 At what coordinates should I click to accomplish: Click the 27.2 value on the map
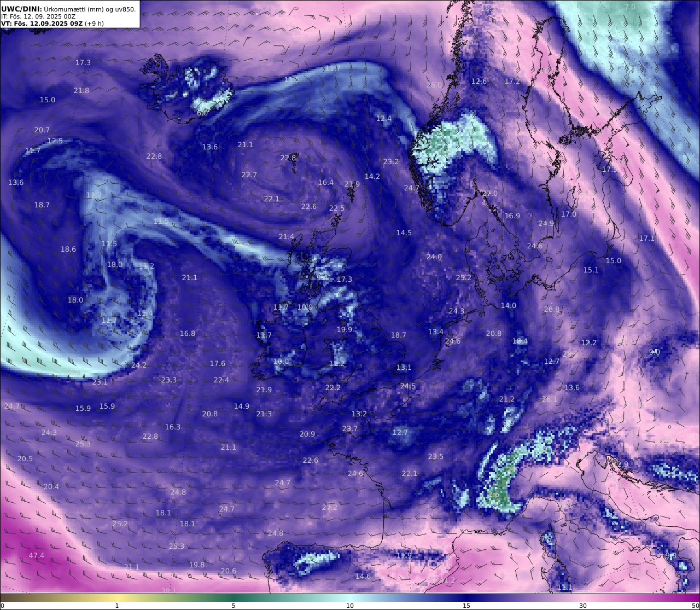[330, 507]
